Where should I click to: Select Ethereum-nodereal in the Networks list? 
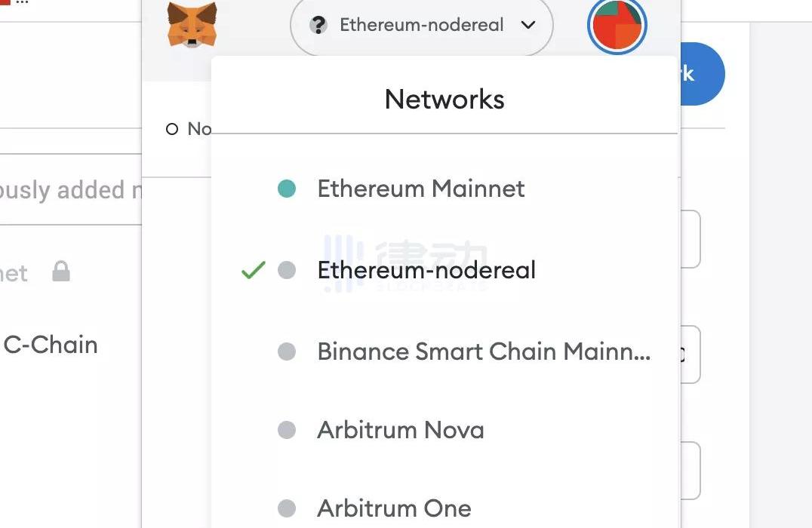pos(426,270)
